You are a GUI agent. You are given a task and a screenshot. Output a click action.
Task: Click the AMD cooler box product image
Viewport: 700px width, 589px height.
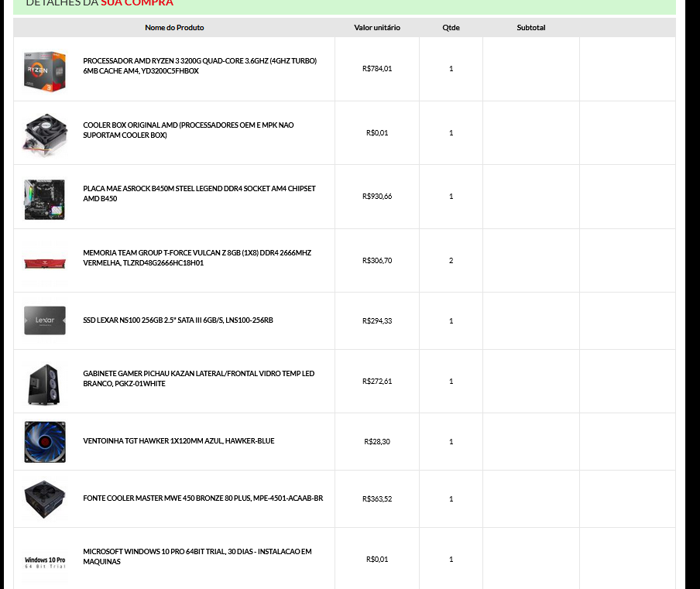click(x=45, y=135)
